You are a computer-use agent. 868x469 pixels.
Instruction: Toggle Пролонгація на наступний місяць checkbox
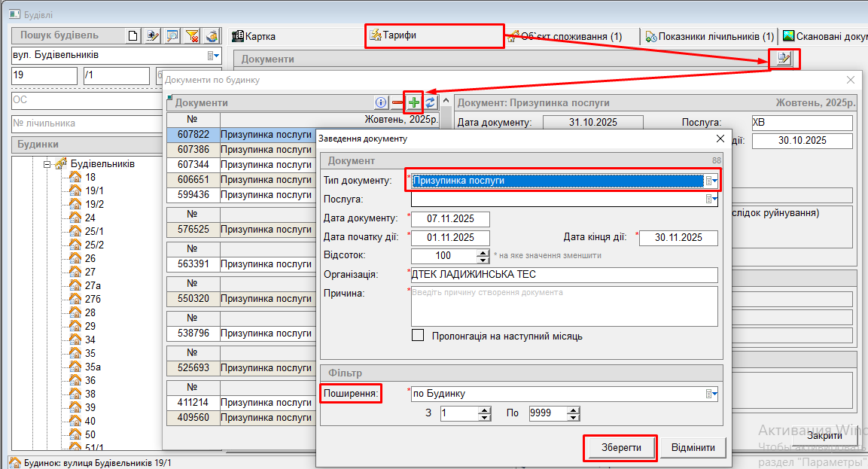[418, 336]
